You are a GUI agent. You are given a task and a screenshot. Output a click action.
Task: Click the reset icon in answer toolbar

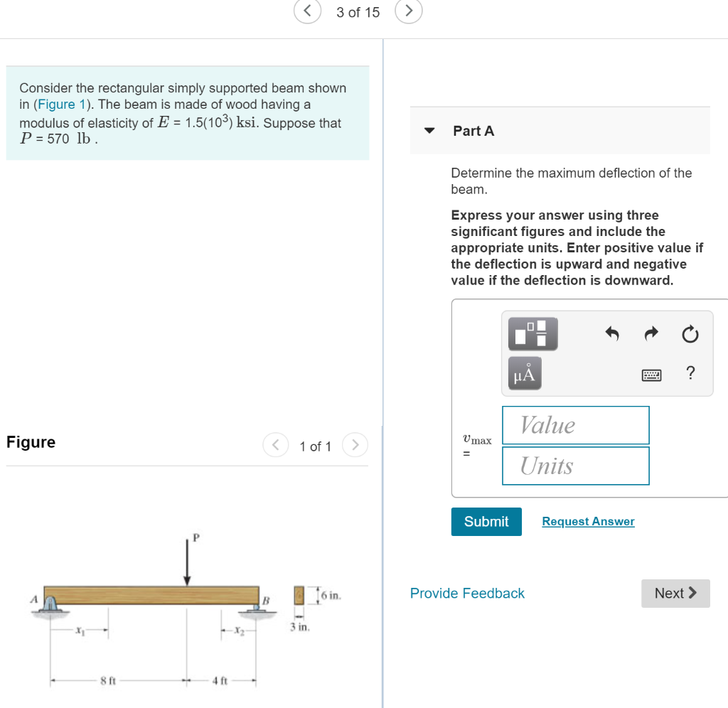[x=690, y=334]
